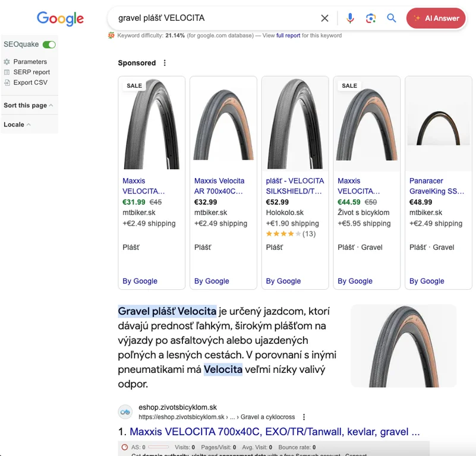Open SERP report from SEOquake panel
This screenshot has width=476, height=456.
[x=31, y=72]
